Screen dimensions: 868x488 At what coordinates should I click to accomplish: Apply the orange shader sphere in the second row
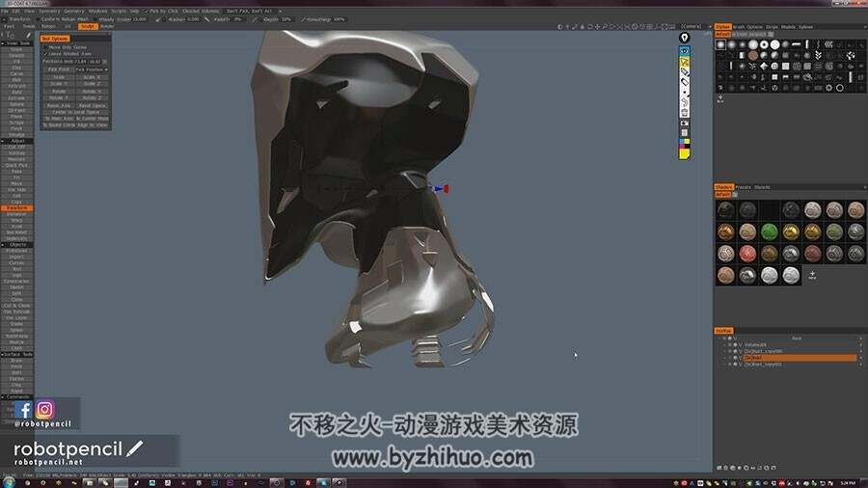tap(725, 231)
